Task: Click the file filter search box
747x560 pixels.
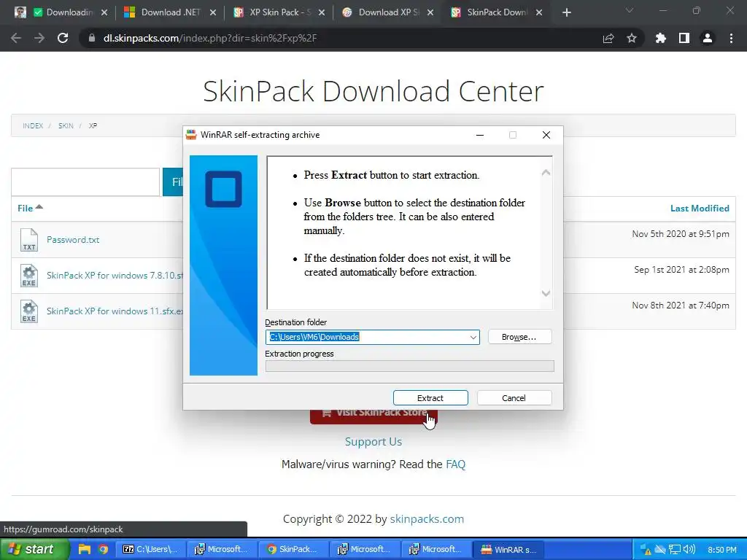Action: pyautogui.click(x=86, y=182)
